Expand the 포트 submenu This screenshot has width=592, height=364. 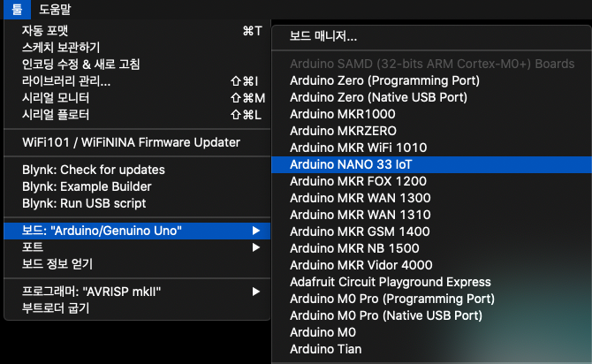pyautogui.click(x=137, y=247)
